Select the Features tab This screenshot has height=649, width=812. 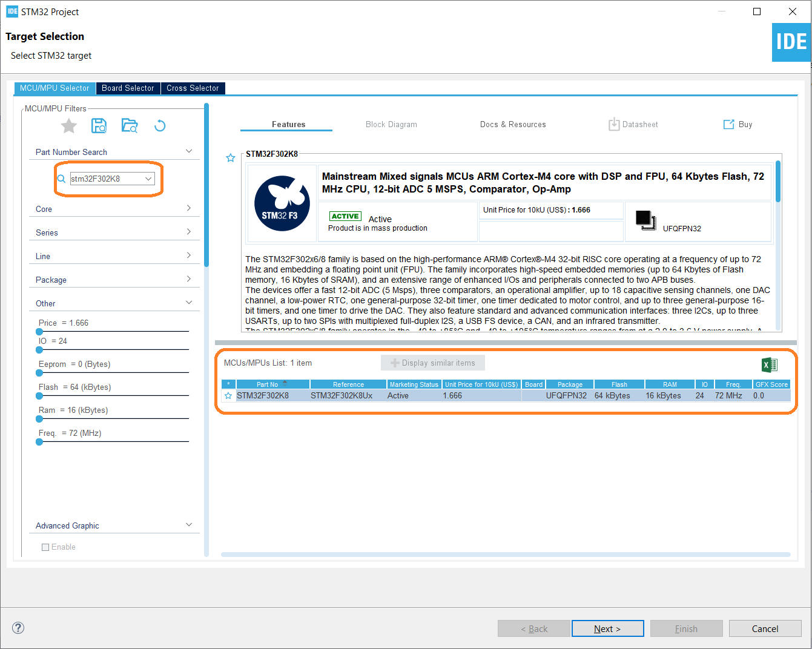tap(288, 124)
